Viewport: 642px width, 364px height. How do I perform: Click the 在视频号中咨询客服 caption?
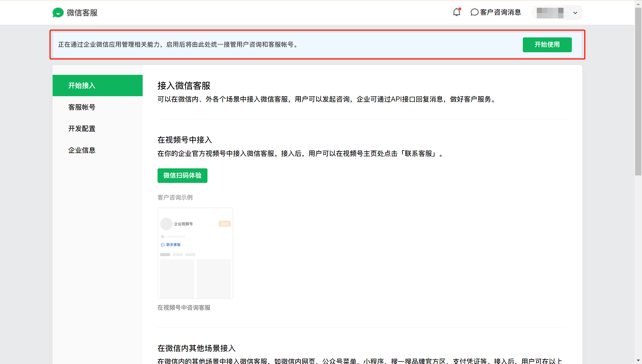184,308
